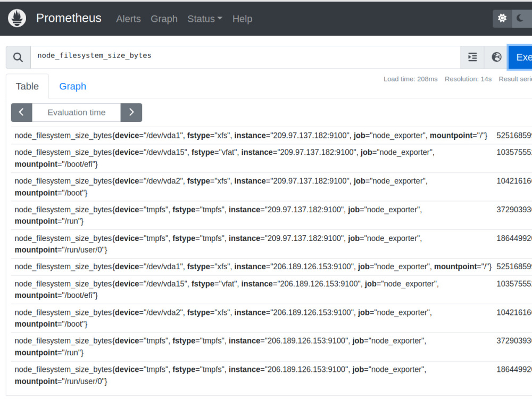Click the right arrow to step evaluation time forward
532x399 pixels.
tap(131, 112)
